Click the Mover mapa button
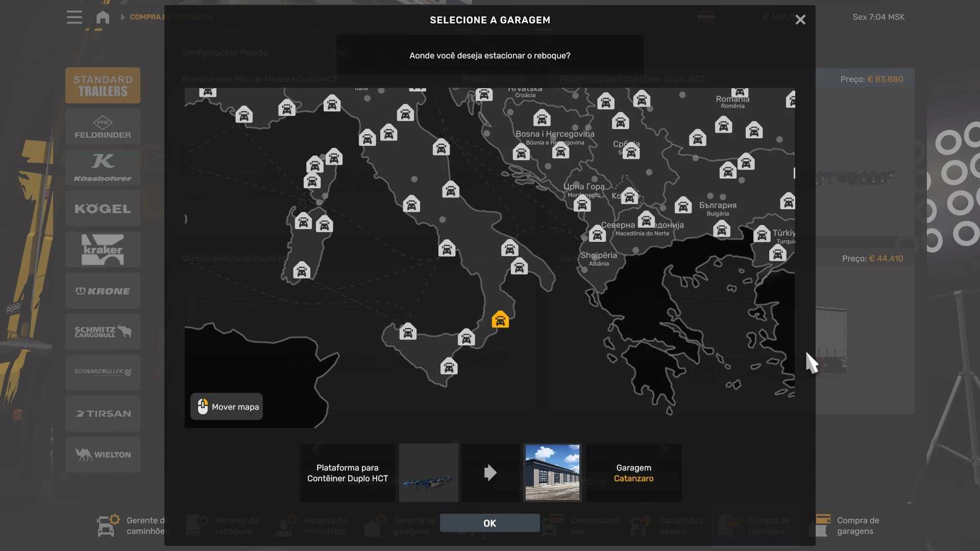The width and height of the screenshot is (980, 551). 227,407
